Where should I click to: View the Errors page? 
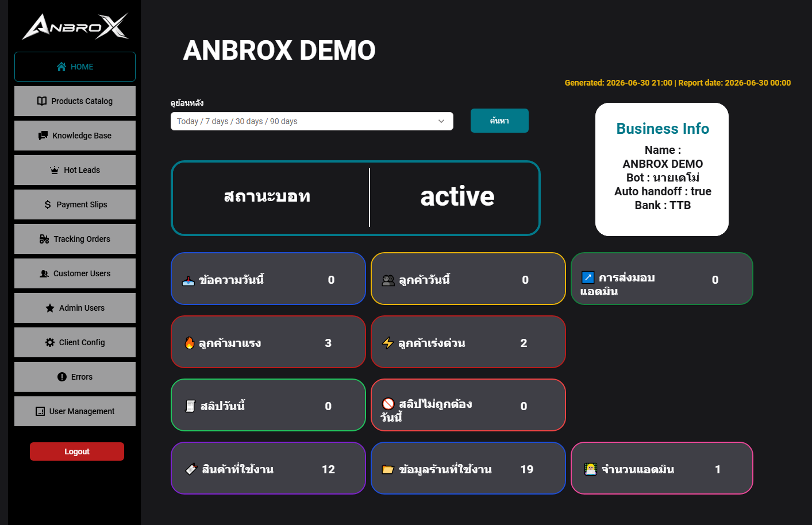[75, 377]
